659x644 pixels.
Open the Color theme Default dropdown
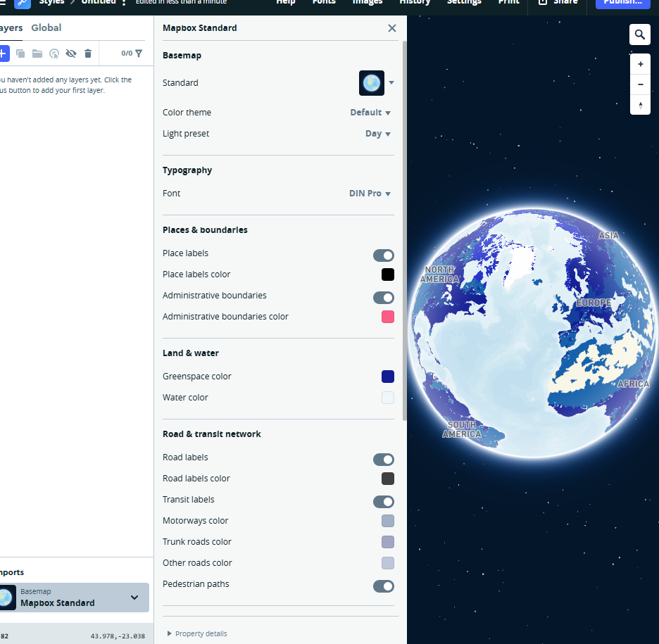click(x=370, y=113)
